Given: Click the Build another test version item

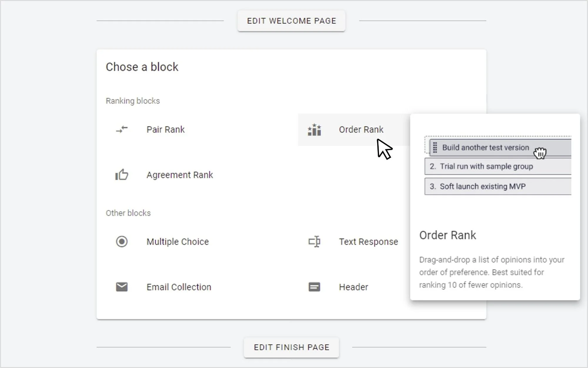Looking at the screenshot, I should coord(485,147).
